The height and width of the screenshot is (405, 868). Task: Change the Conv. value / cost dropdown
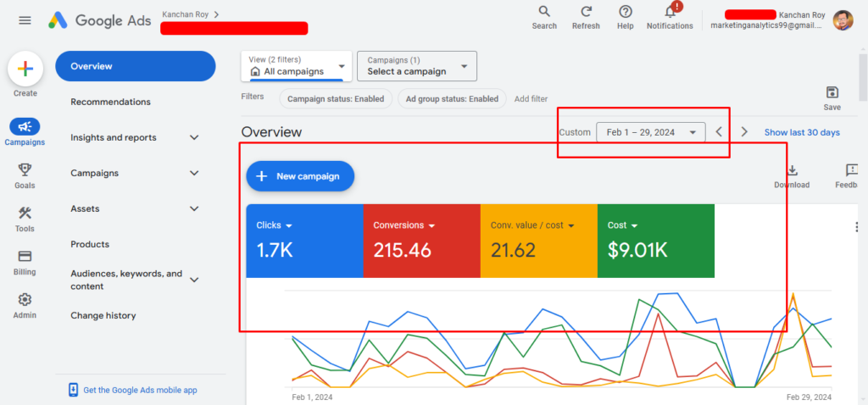(x=571, y=225)
